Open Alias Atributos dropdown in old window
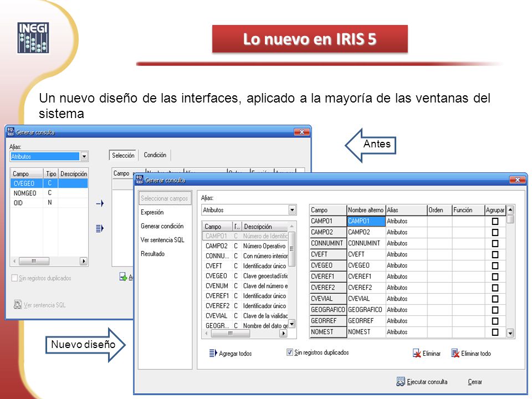This screenshot has width=532, height=399. coord(84,156)
